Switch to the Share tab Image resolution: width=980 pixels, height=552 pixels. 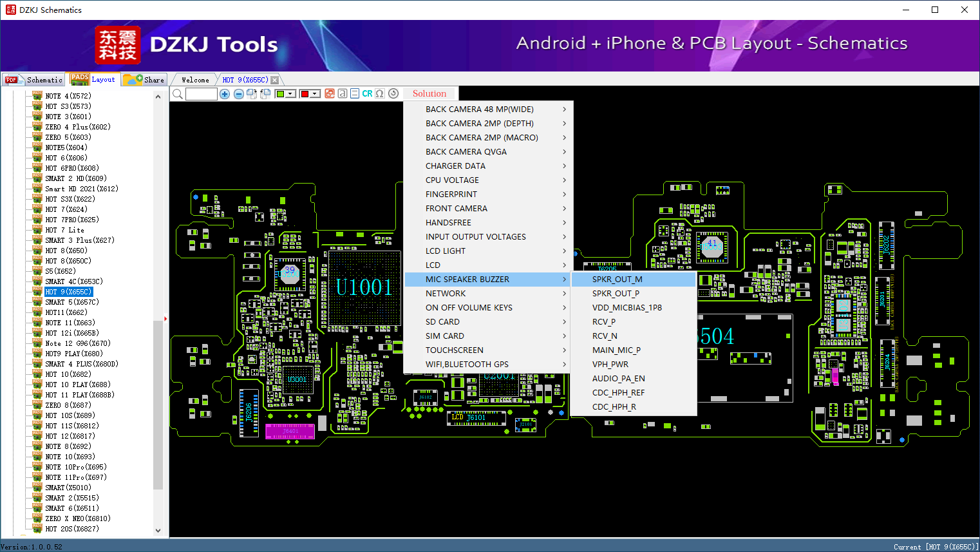[144, 80]
